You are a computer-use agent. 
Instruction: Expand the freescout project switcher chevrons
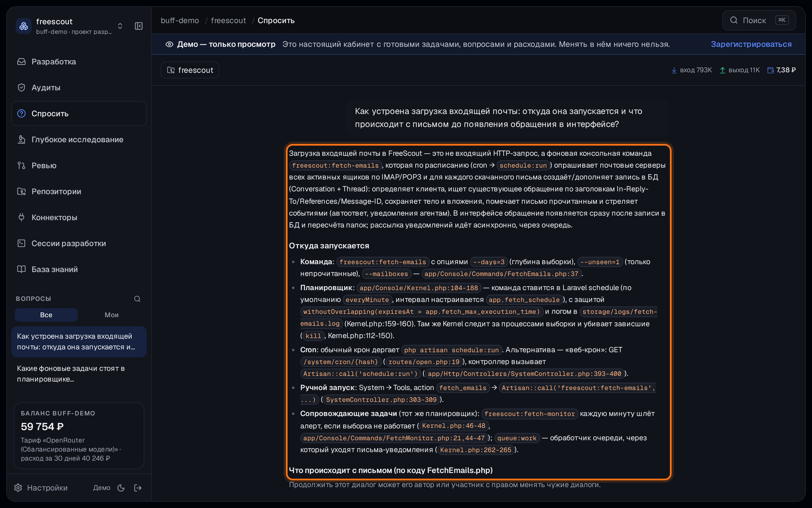coord(120,26)
